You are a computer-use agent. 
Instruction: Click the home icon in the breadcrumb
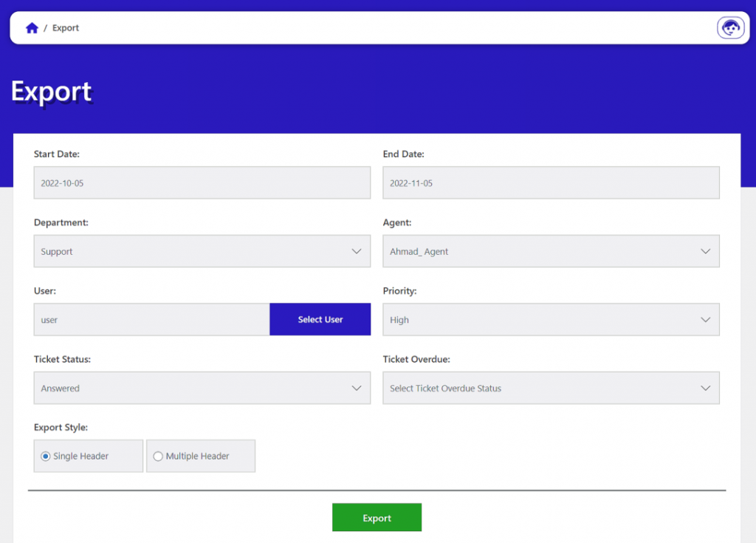[x=32, y=27]
